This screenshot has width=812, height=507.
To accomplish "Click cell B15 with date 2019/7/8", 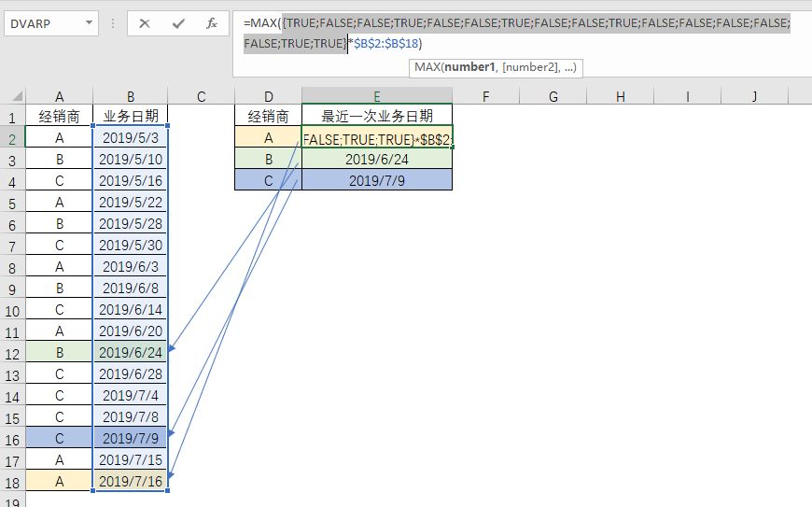I will pos(131,416).
